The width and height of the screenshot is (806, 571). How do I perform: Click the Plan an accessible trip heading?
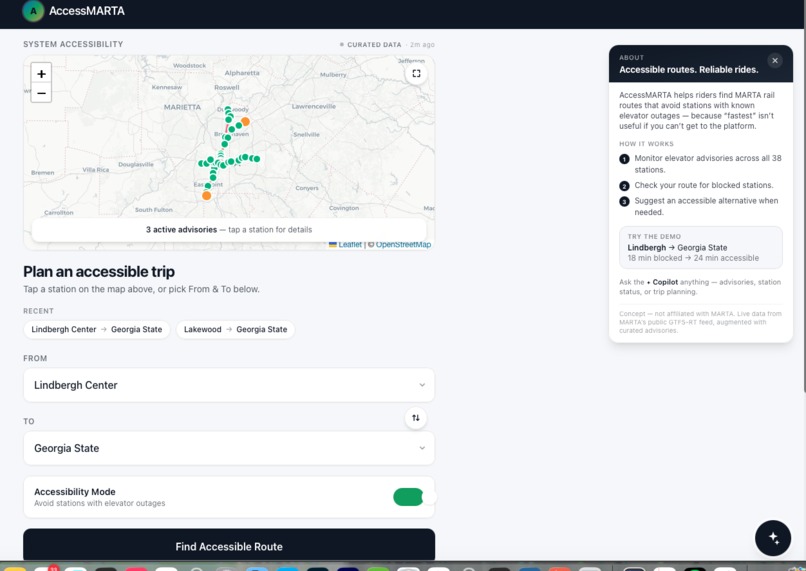point(99,271)
